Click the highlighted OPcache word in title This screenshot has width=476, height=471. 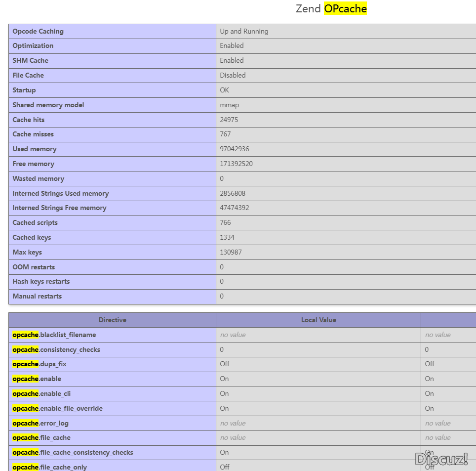coord(345,8)
